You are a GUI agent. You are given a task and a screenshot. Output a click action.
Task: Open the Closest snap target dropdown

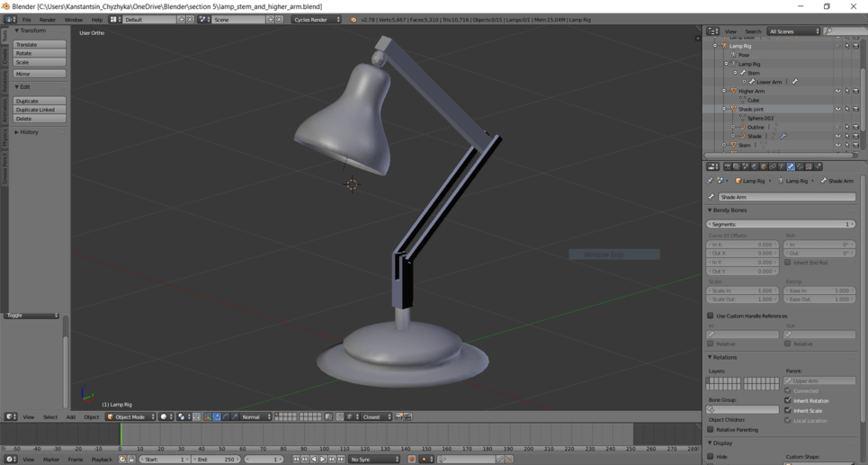[x=376, y=416]
